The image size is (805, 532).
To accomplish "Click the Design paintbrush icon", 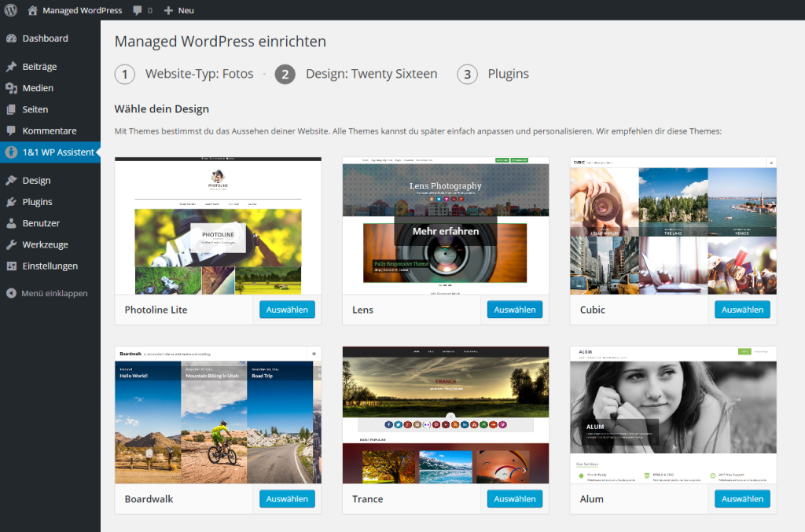I will pos(11,181).
